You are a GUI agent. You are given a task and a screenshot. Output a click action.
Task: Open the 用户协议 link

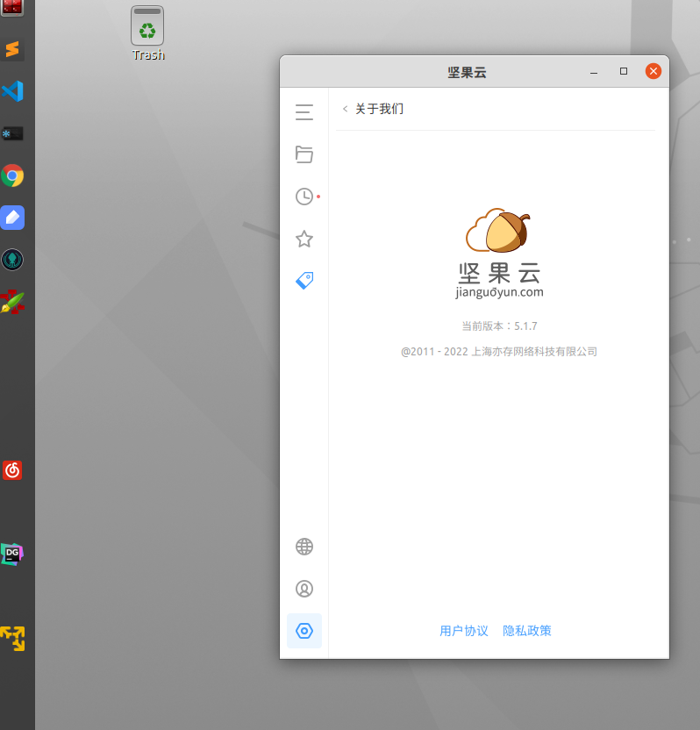pyautogui.click(x=463, y=631)
